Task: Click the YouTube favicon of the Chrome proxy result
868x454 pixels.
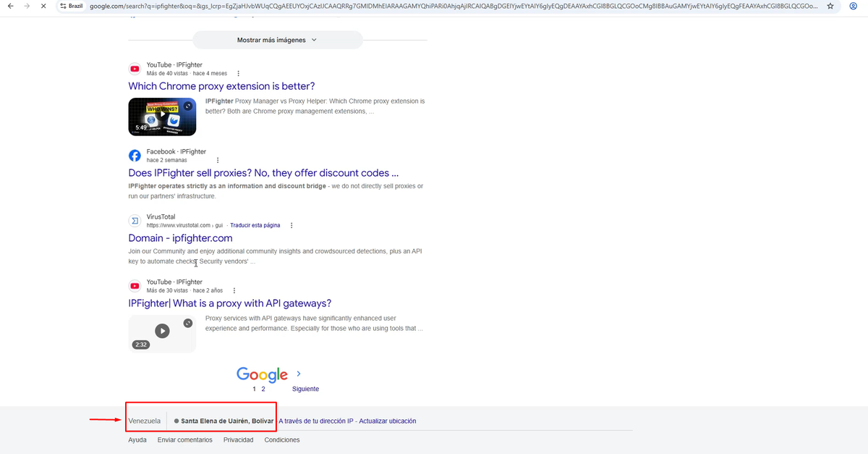Action: click(x=135, y=69)
